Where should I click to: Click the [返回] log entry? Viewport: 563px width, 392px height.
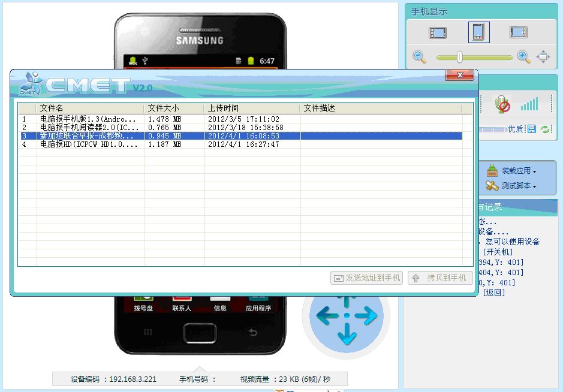point(493,293)
